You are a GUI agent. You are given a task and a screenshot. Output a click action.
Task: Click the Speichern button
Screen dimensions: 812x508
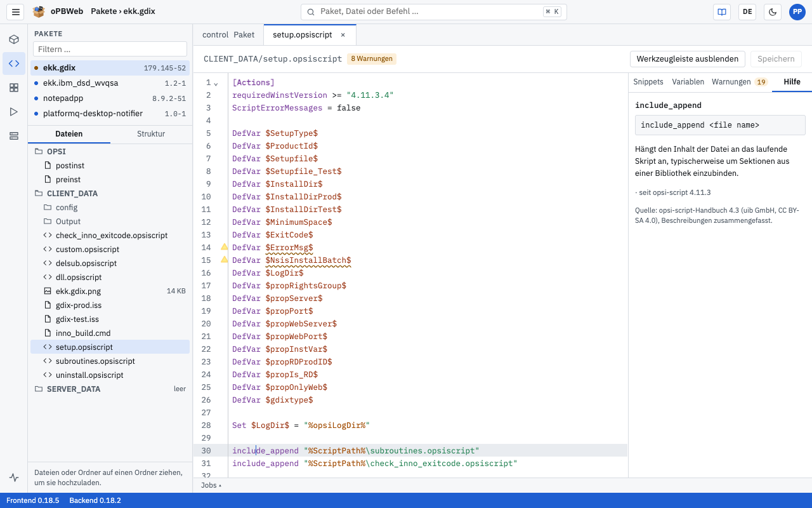click(x=776, y=59)
